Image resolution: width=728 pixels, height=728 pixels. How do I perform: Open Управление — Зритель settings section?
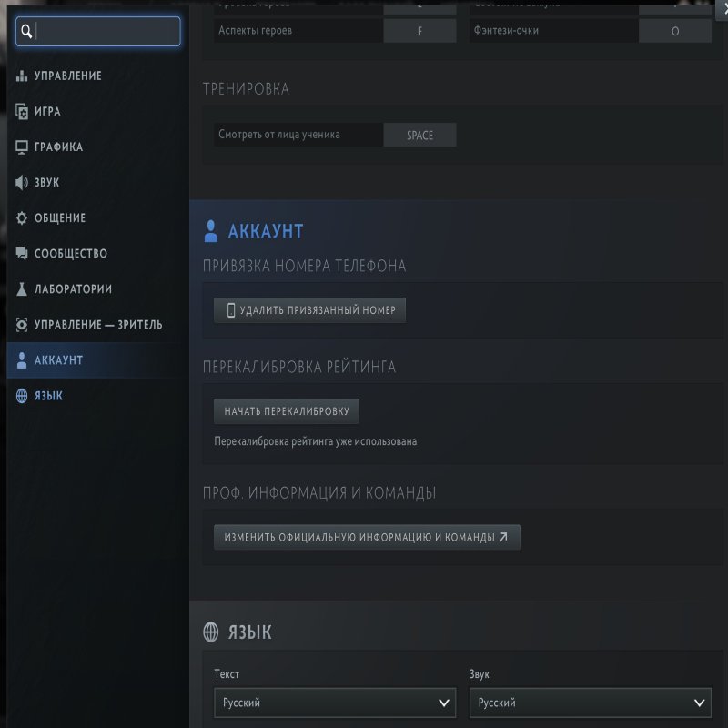click(x=98, y=325)
